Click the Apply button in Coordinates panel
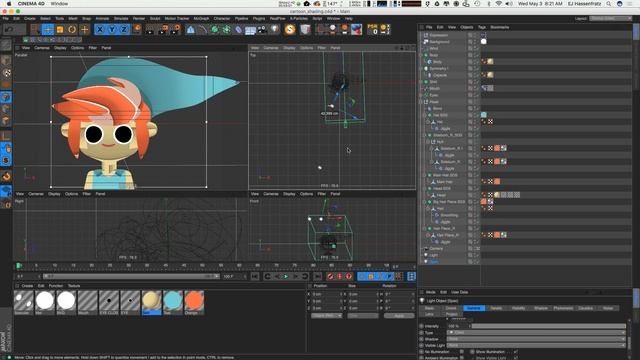The width and height of the screenshot is (640, 360). coord(399,316)
